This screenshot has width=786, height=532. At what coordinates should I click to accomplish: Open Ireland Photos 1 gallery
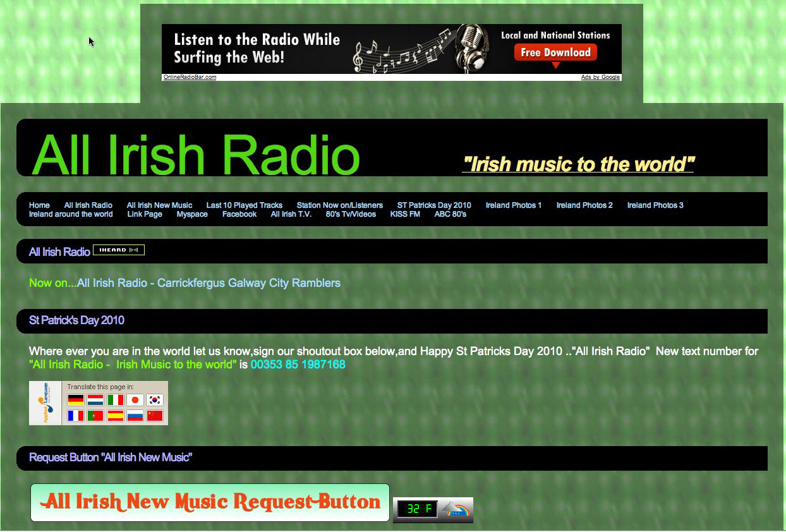coord(514,205)
